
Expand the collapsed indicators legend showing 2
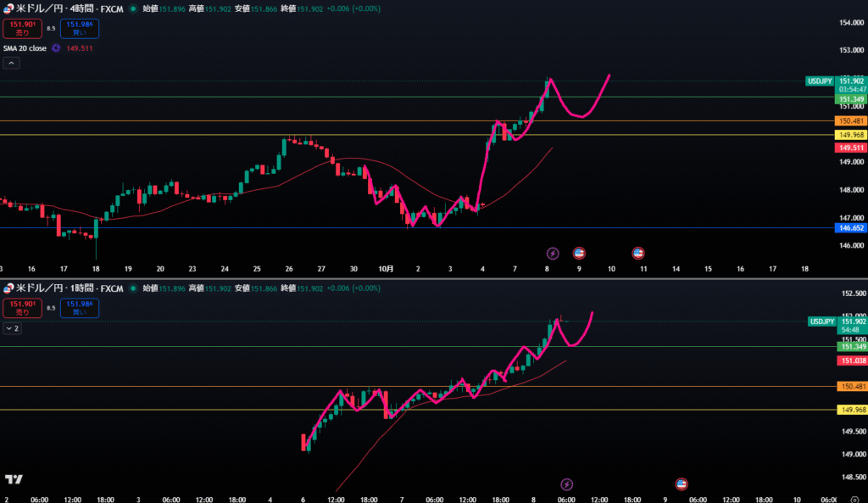point(12,327)
